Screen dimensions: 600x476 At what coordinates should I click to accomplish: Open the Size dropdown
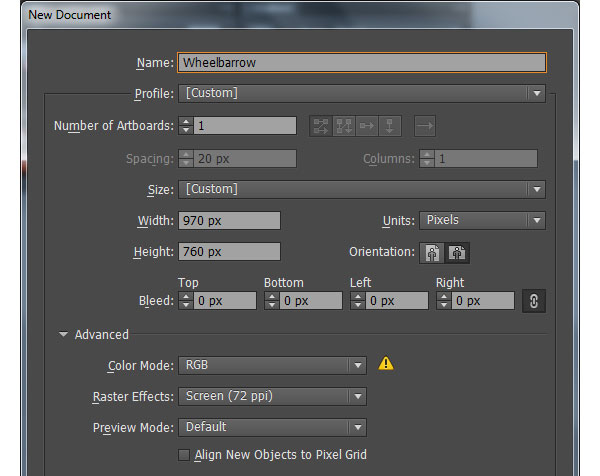pos(362,189)
